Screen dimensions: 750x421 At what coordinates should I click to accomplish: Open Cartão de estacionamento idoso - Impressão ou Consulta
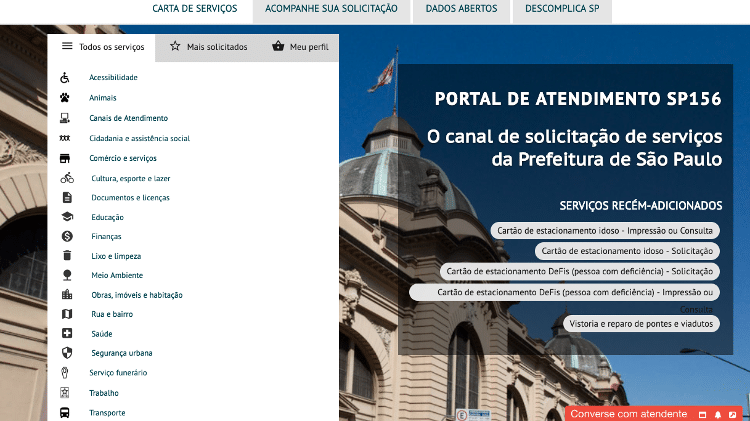605,231
